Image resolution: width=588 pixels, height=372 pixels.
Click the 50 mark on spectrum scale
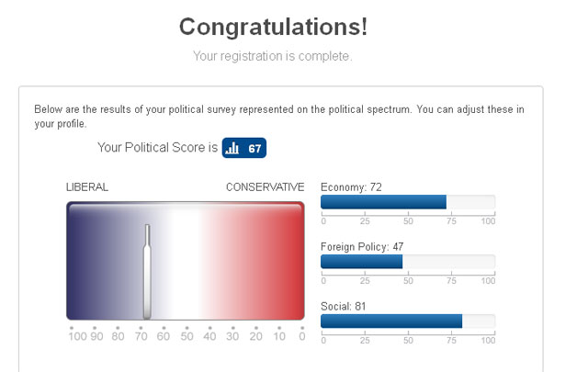(187, 337)
